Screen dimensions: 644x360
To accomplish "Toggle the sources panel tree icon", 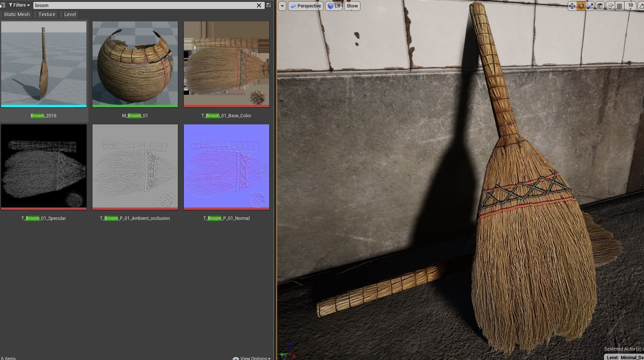I will (x=3, y=5).
